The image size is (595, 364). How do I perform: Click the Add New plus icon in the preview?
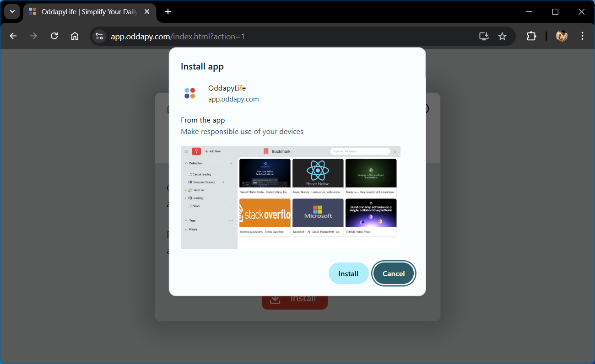(206, 151)
